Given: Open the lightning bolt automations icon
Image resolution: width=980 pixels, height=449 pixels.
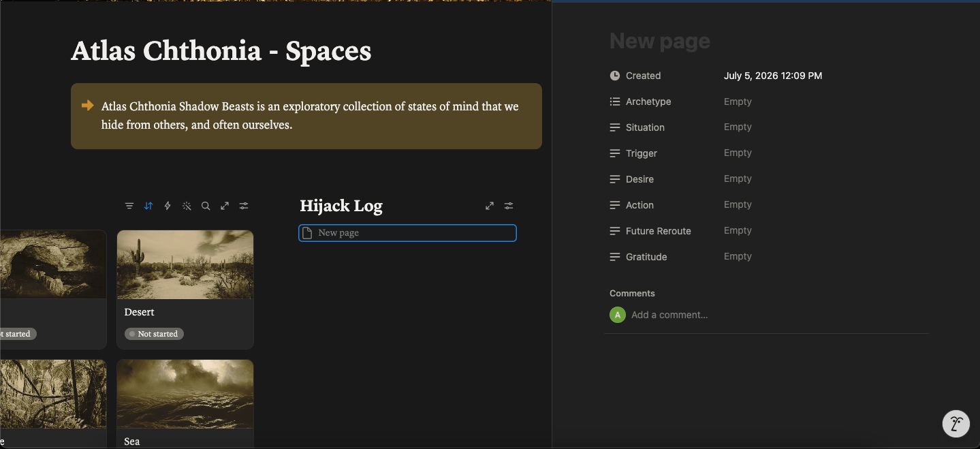Looking at the screenshot, I should point(168,206).
